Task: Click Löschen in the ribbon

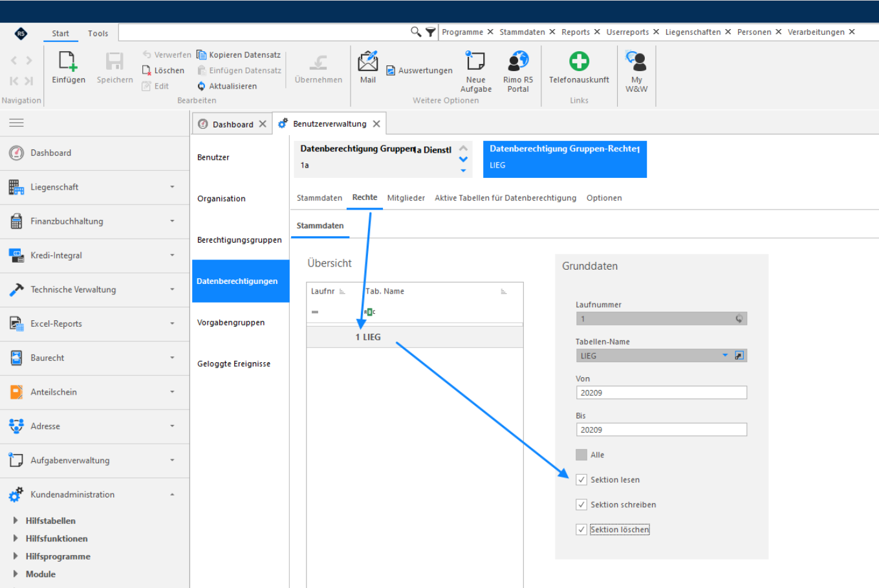Action: [x=163, y=71]
